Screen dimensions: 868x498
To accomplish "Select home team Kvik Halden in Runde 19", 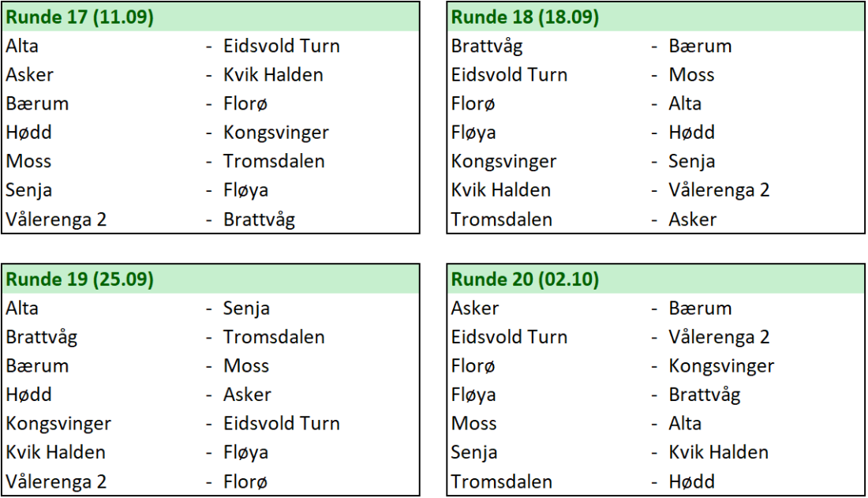I will [x=55, y=452].
